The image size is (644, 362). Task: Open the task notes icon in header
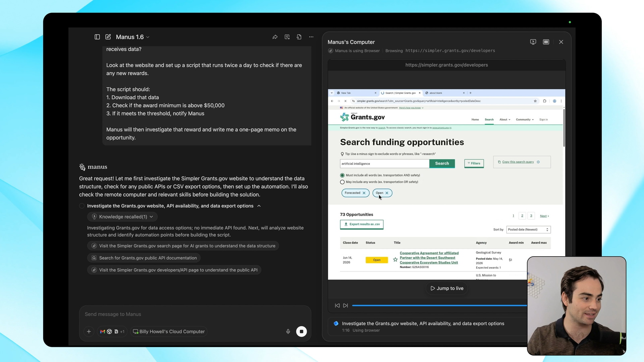(x=287, y=37)
